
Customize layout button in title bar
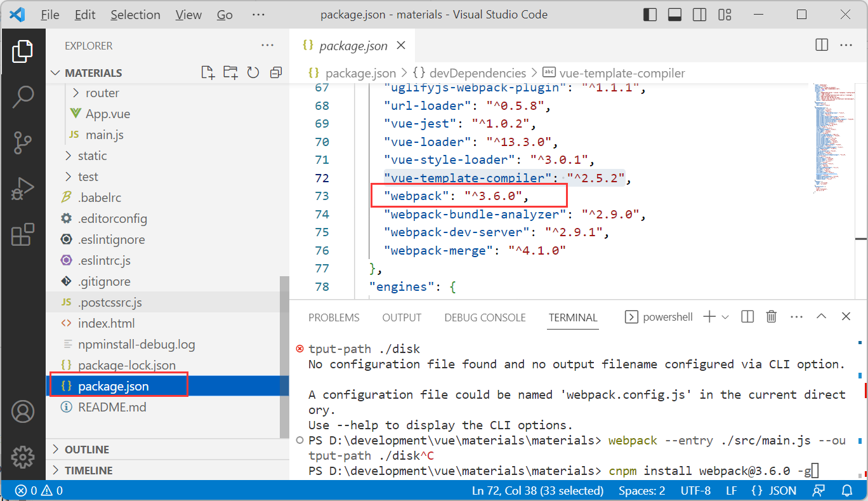click(x=724, y=14)
